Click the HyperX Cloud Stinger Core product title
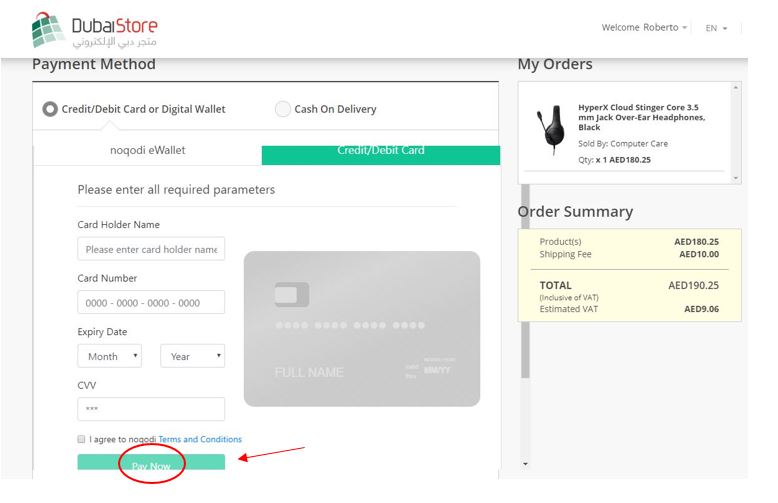Image resolution: width=778 pixels, height=503 pixels. (642, 118)
